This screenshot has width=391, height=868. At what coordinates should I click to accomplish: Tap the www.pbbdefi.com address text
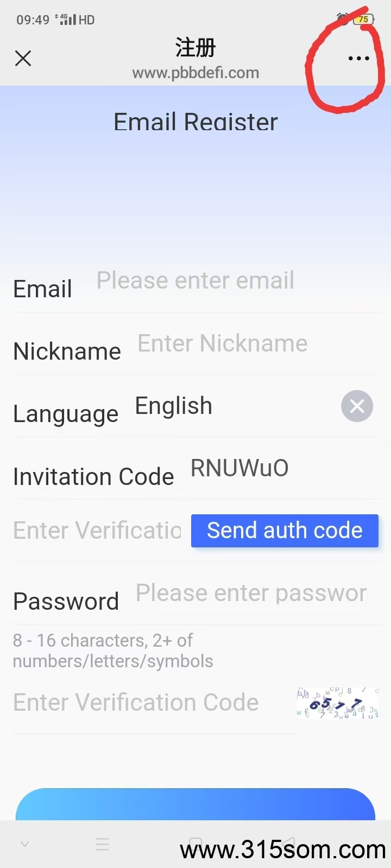point(195,73)
